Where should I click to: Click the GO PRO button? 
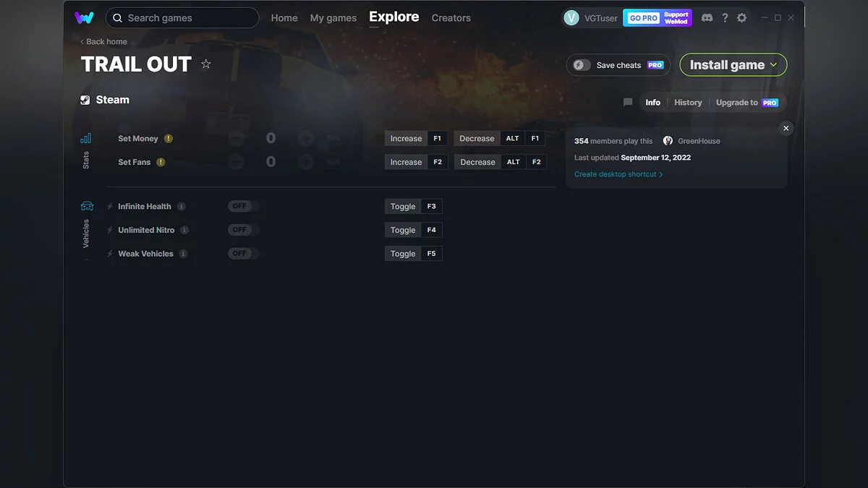(643, 18)
